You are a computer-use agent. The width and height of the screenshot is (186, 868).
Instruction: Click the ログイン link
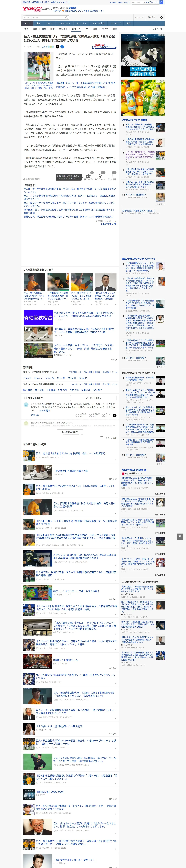[57, 11]
